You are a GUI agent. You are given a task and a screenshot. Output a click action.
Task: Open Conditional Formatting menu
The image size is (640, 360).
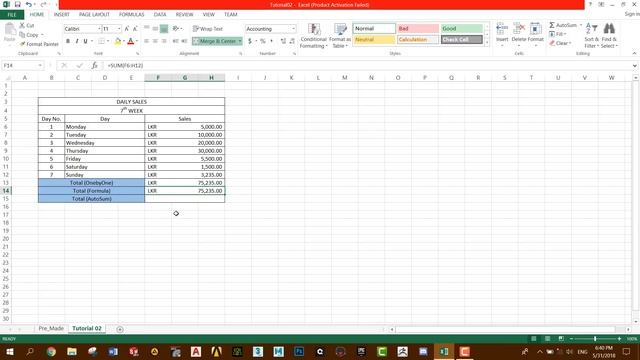click(313, 36)
